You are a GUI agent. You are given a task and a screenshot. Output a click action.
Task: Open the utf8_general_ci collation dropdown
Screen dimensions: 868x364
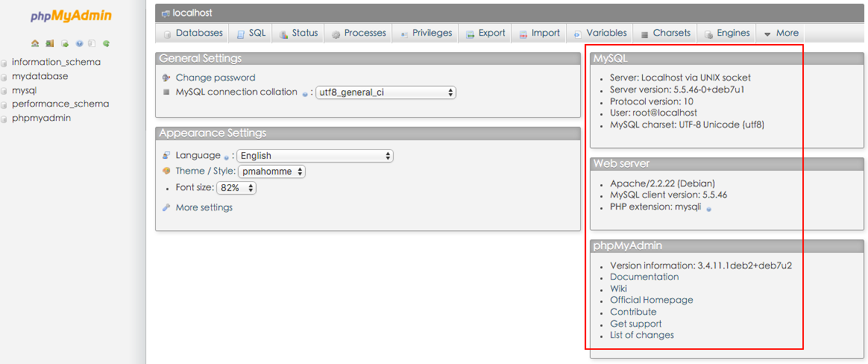coord(386,92)
